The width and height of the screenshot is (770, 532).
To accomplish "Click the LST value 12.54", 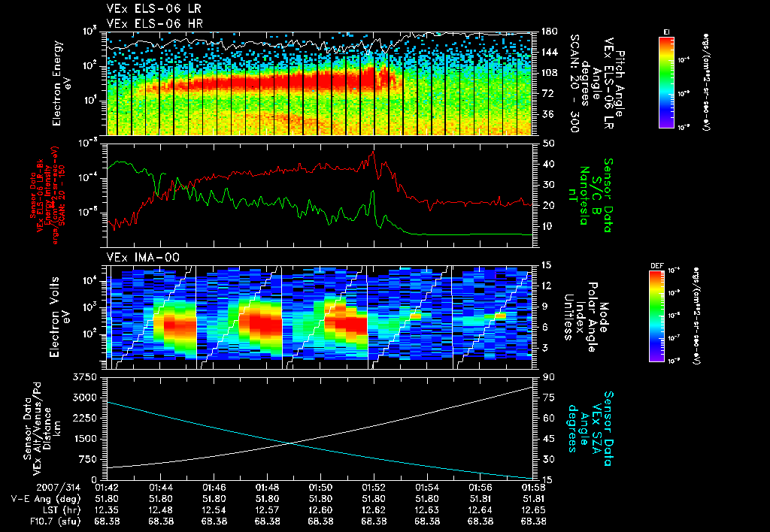I will 214,510.
